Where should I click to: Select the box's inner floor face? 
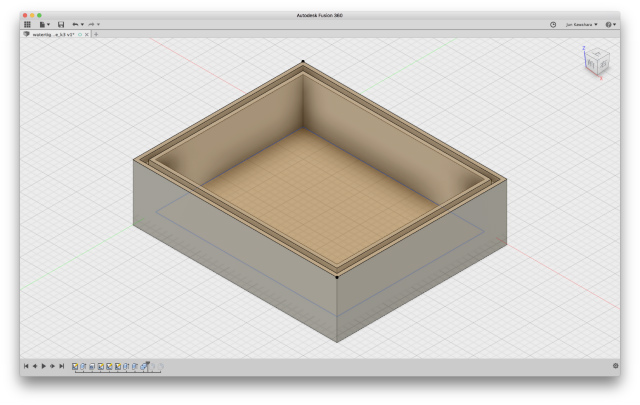(x=318, y=196)
